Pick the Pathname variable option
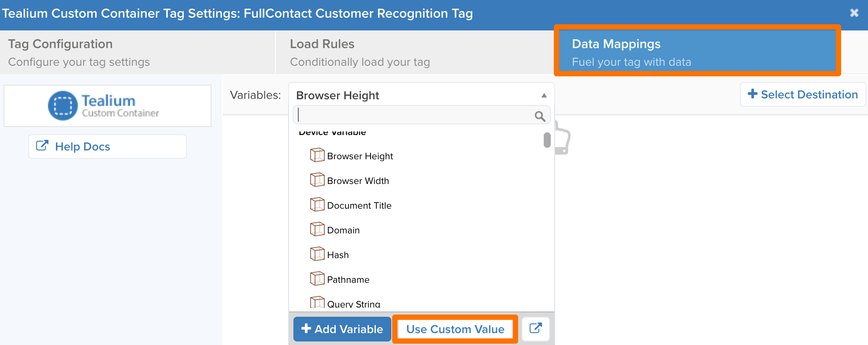Screen dimensions: 868x345 (348, 280)
